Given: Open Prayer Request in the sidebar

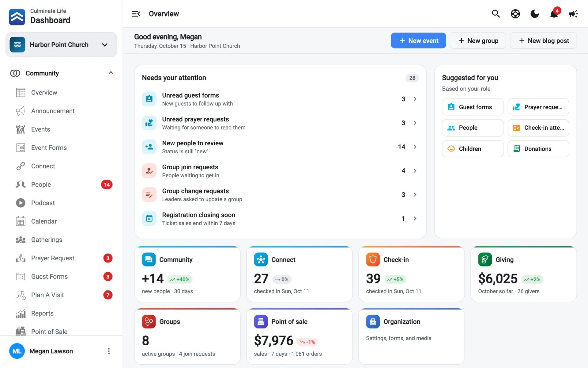Looking at the screenshot, I should (x=61, y=258).
